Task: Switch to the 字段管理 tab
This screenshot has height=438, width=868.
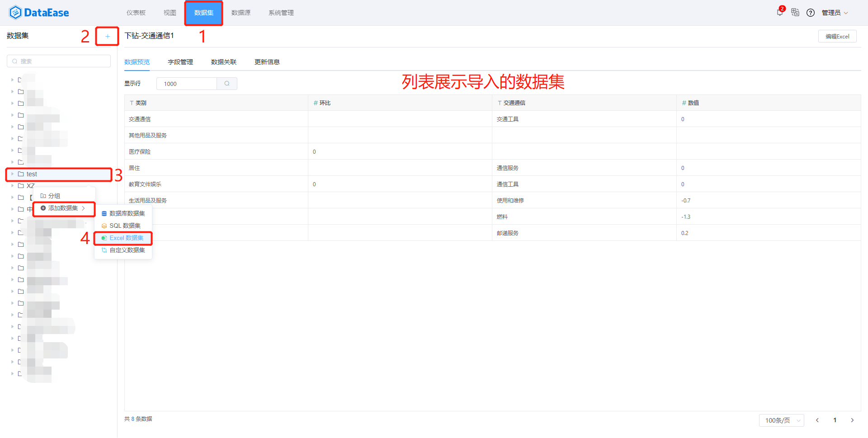Action: pyautogui.click(x=179, y=61)
